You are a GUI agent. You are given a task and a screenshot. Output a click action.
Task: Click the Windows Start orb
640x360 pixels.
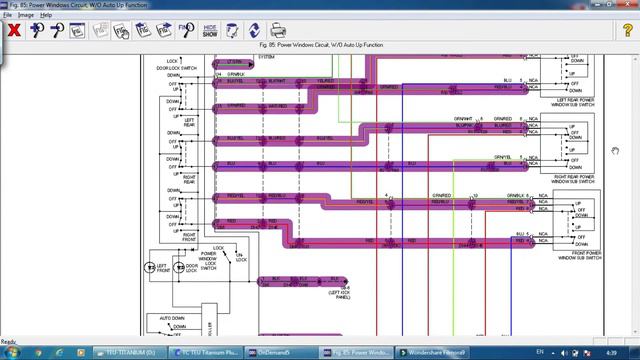click(11, 353)
